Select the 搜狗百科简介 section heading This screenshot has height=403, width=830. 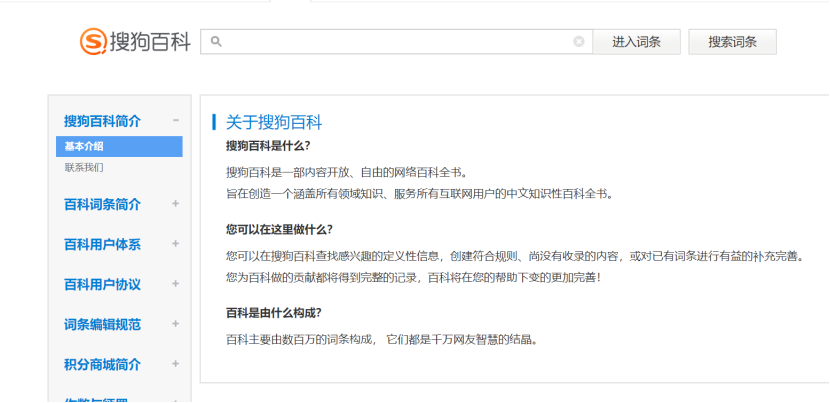pyautogui.click(x=102, y=121)
